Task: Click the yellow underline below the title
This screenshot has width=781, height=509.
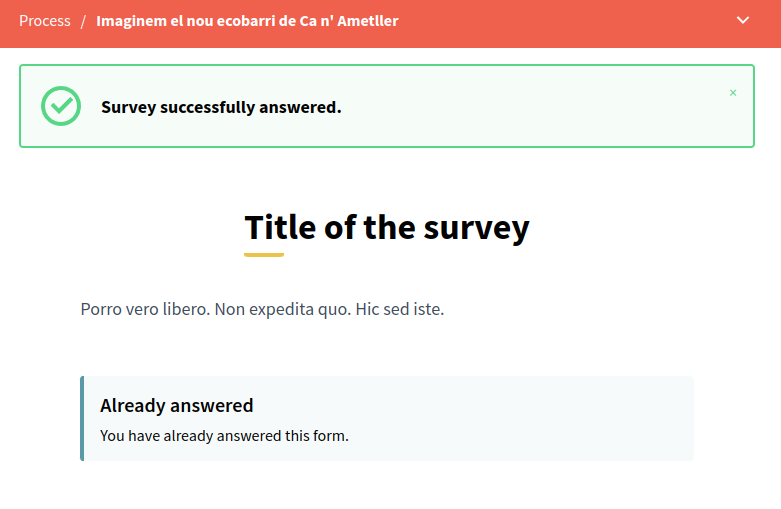Action: (x=264, y=255)
